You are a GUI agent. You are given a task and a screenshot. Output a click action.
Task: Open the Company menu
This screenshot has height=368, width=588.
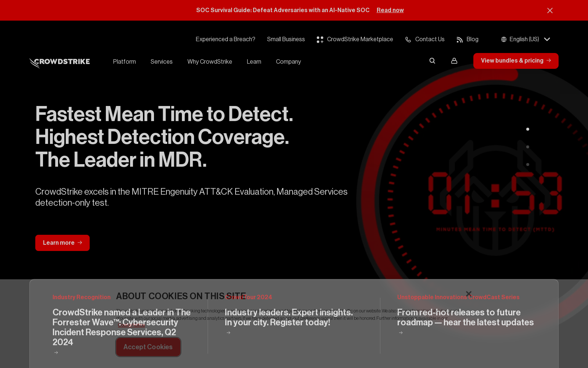288,61
